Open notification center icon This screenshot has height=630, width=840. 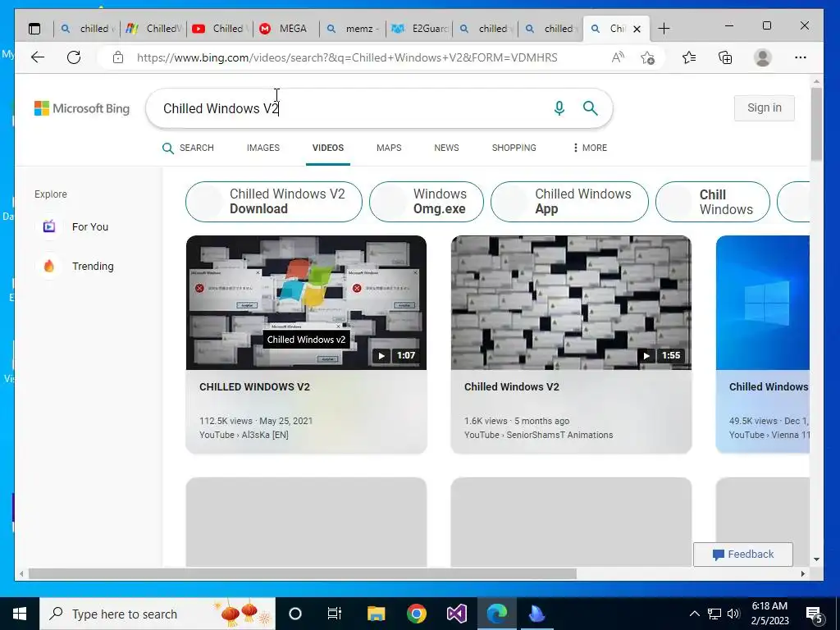(x=815, y=614)
